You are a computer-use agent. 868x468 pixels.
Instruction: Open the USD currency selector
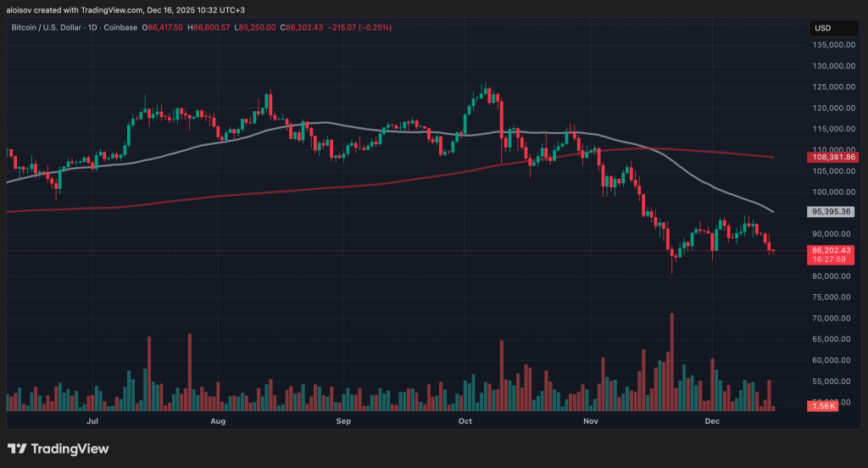pyautogui.click(x=822, y=28)
